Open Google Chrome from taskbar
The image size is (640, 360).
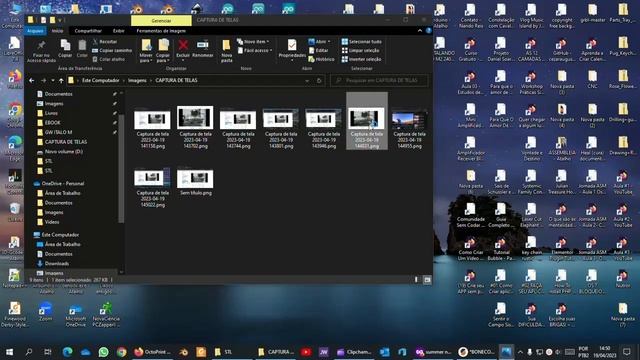tap(122, 352)
